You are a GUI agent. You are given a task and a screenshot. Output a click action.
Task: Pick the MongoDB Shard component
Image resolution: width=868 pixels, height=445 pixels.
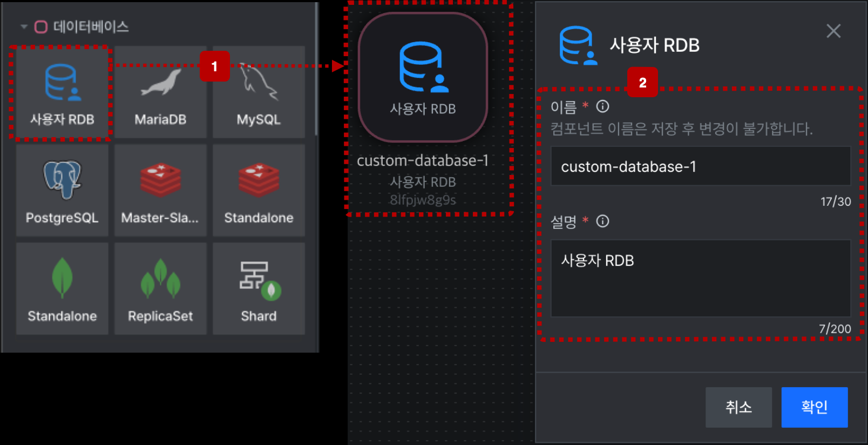tap(259, 288)
